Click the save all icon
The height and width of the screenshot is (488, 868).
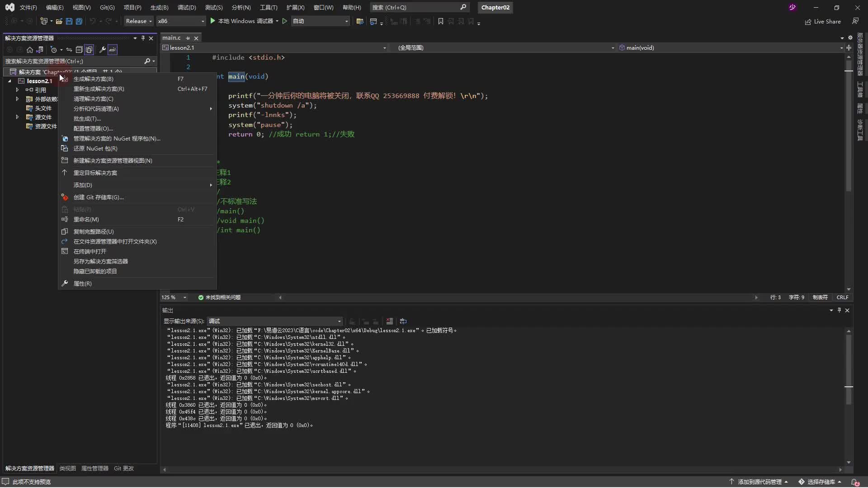79,21
